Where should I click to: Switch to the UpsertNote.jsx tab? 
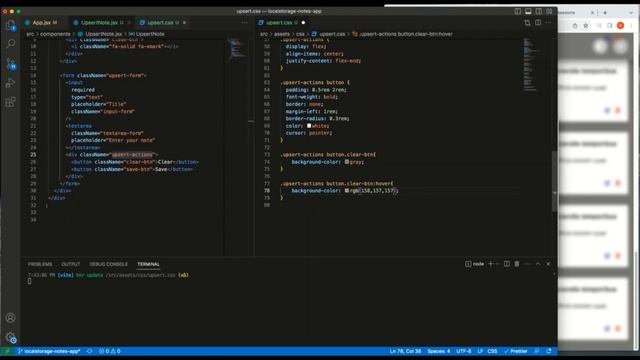coord(99,23)
